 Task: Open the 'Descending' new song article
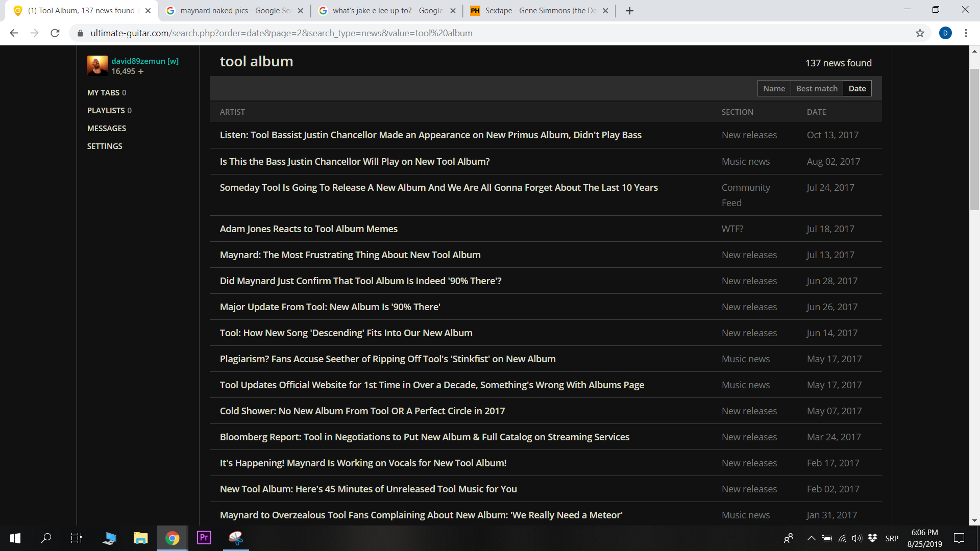click(346, 333)
